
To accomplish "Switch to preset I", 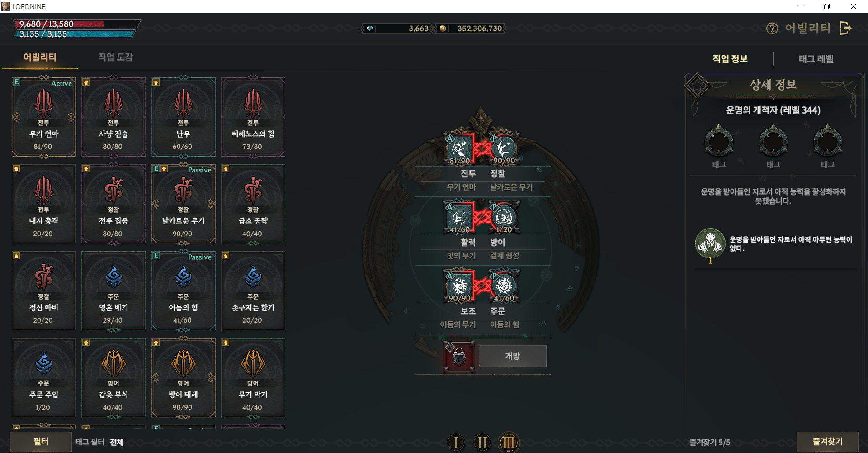I will [456, 442].
